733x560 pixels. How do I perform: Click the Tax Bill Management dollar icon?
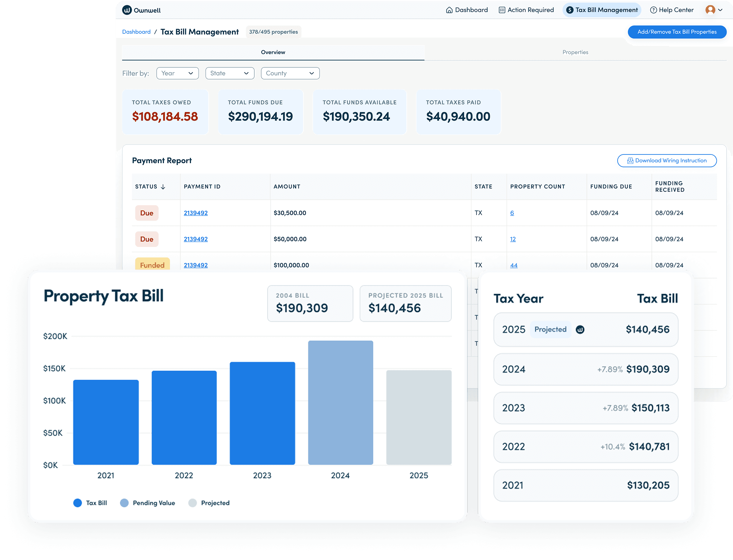pos(570,10)
